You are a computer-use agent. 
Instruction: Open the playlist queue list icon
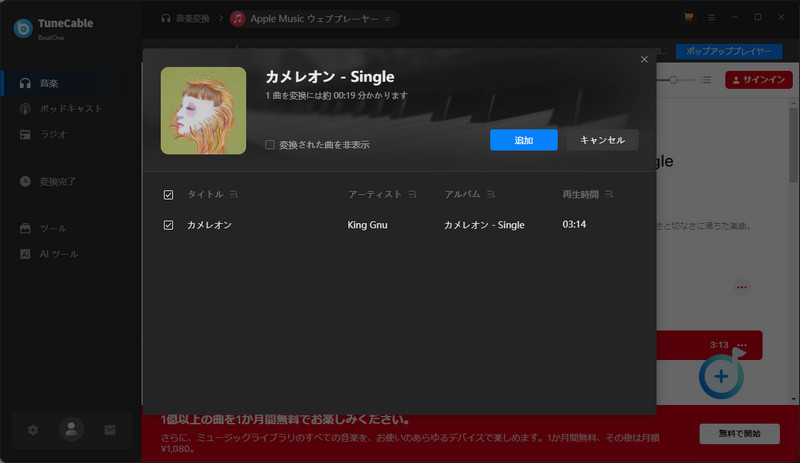706,80
